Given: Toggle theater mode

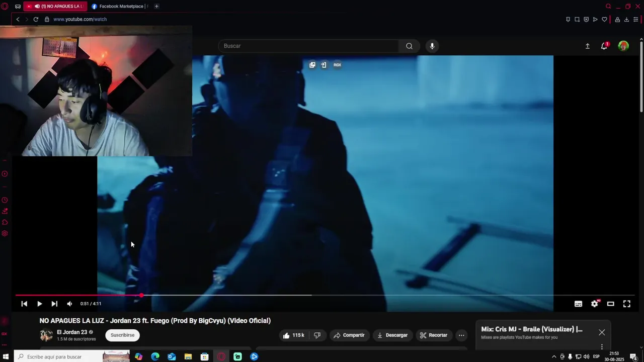Looking at the screenshot, I should pos(611,304).
